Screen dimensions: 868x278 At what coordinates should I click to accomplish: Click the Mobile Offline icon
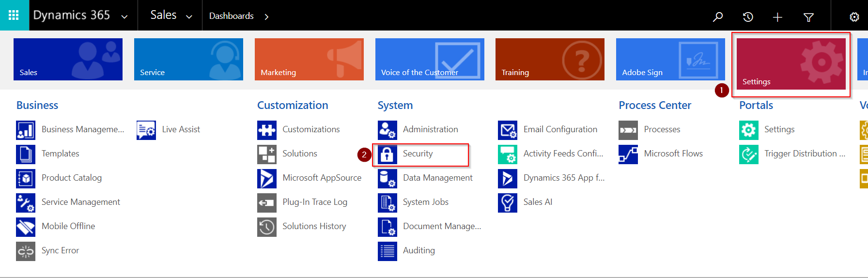coord(26,227)
